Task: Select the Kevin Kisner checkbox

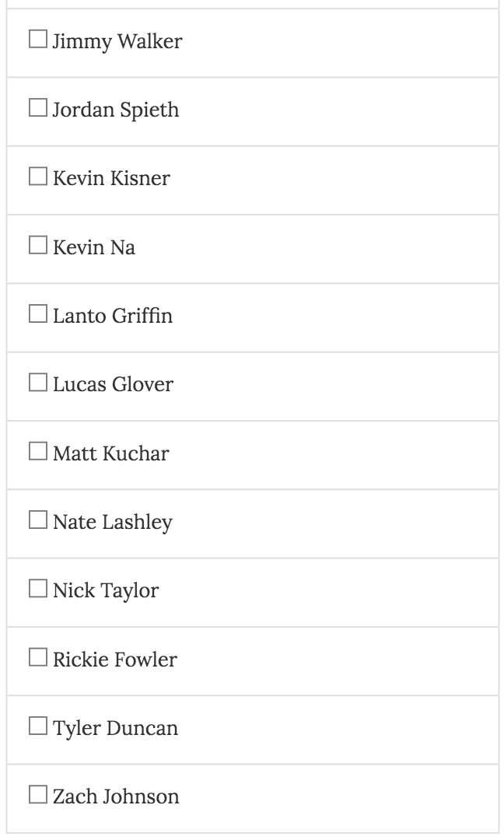Action: (38, 177)
